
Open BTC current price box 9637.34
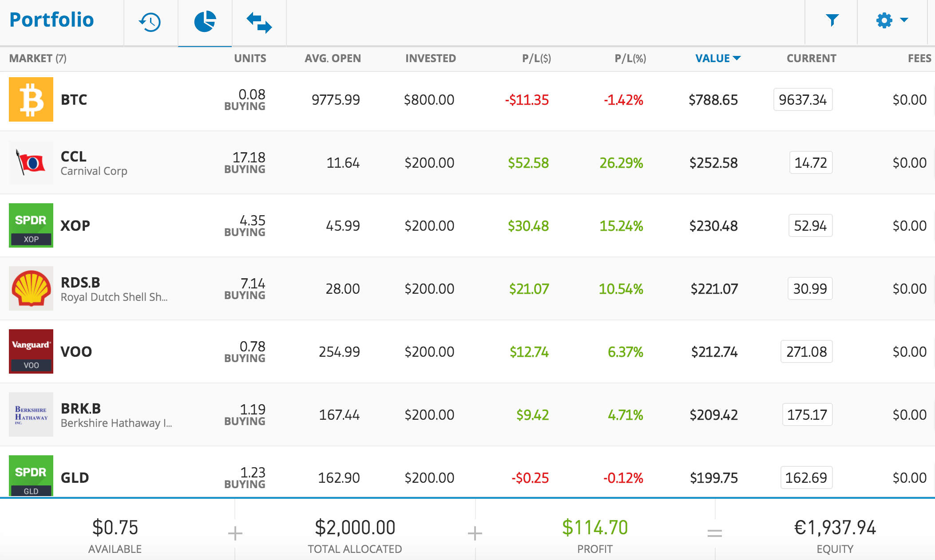click(x=803, y=99)
